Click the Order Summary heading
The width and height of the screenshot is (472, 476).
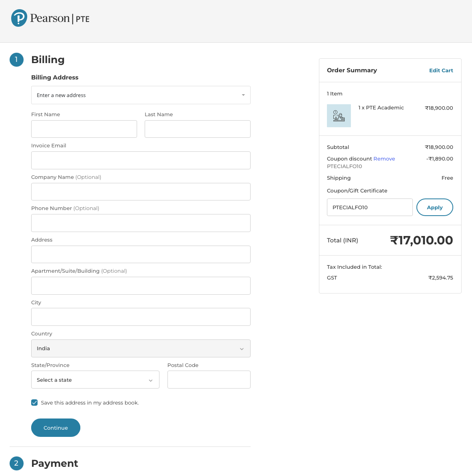[352, 70]
